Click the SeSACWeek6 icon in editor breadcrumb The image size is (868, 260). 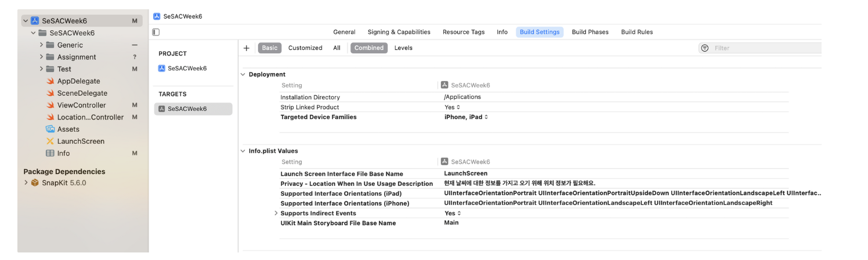point(157,16)
